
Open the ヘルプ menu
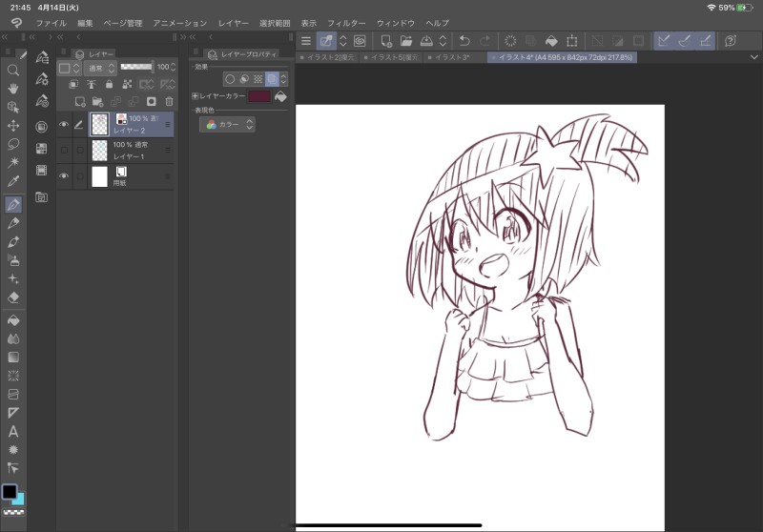[437, 22]
